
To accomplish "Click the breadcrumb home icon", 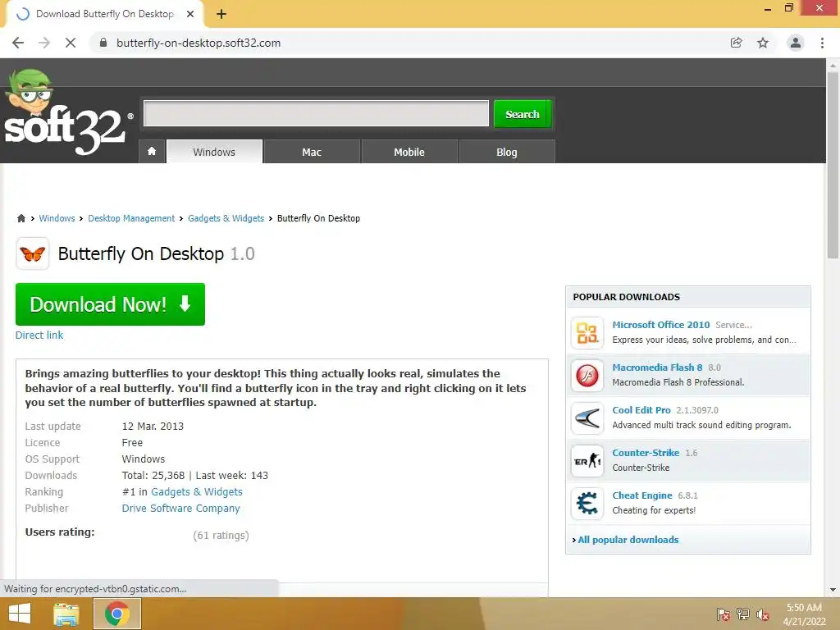I will [x=21, y=218].
